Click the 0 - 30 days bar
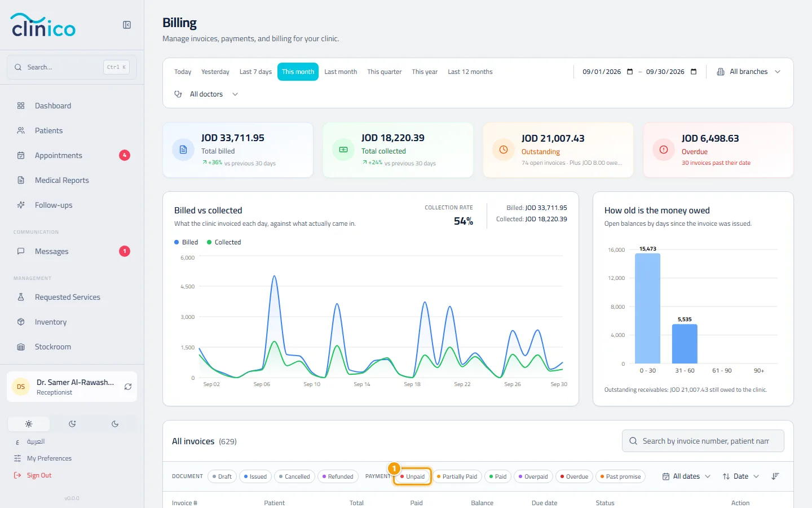 point(647,308)
